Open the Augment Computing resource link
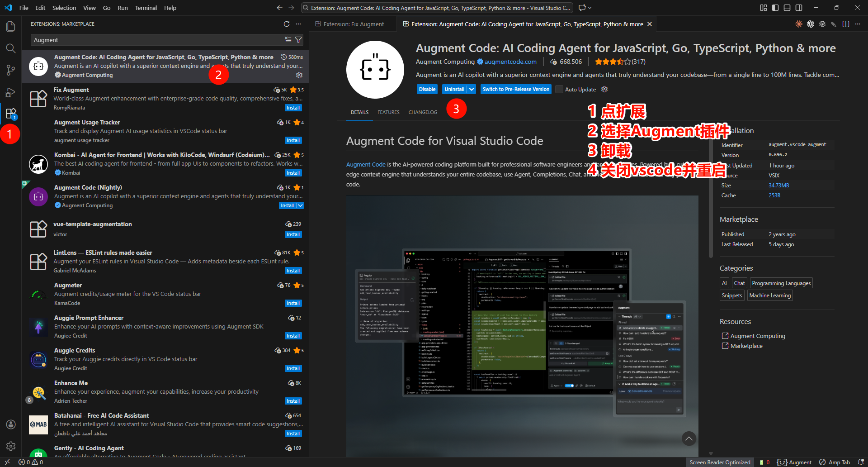The height and width of the screenshot is (467, 868). coord(758,336)
